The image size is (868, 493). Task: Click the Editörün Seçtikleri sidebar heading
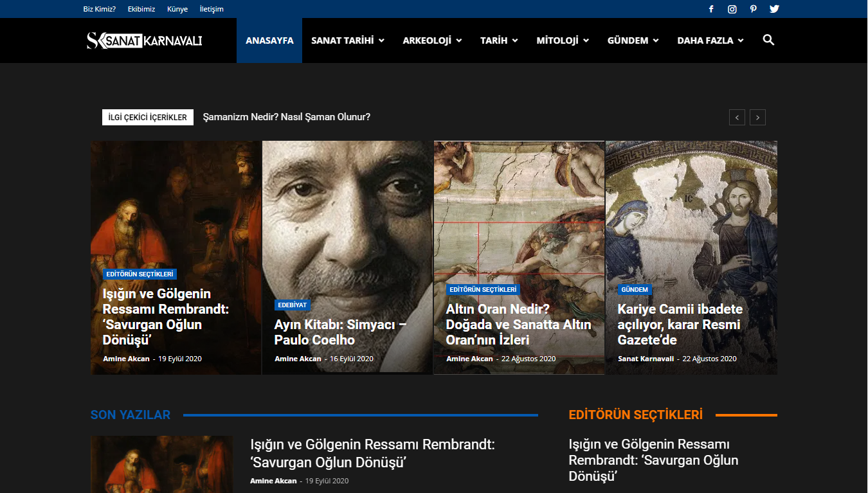pyautogui.click(x=636, y=415)
